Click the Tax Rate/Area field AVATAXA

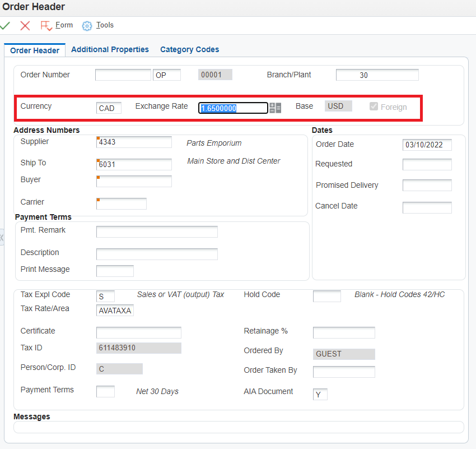[115, 311]
